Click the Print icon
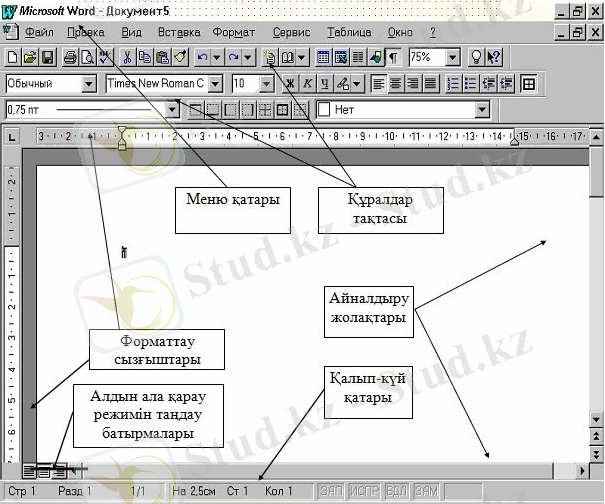This screenshot has height=504, width=605. 70,58
